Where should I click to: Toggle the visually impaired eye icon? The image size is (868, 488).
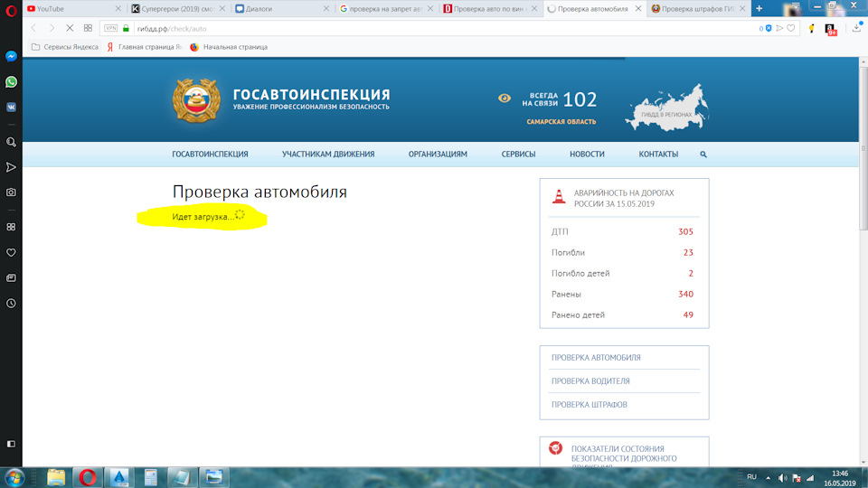click(x=505, y=99)
